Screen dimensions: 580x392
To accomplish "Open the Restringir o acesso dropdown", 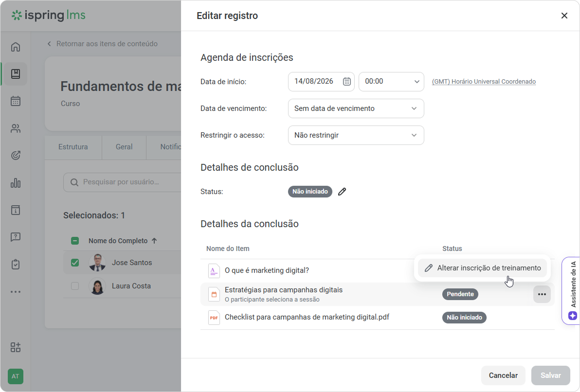I will [356, 135].
